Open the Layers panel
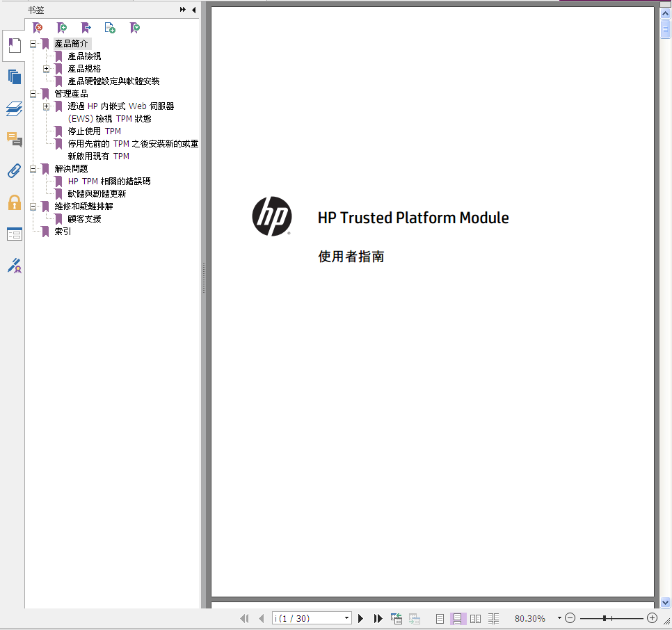Screen dimensions: 672x630 click(14, 108)
